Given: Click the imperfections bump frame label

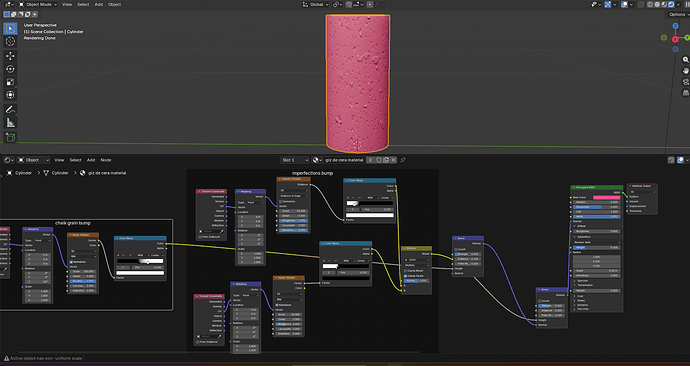Looking at the screenshot, I should click(312, 173).
